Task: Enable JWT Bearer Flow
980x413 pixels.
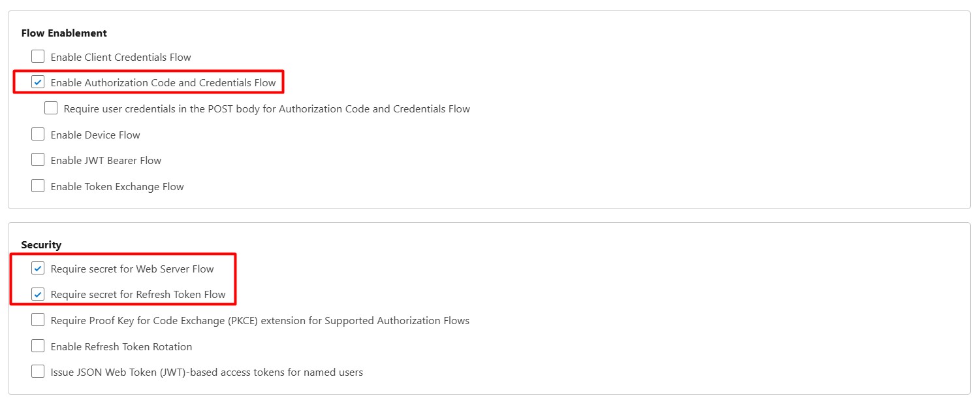Action: [x=38, y=159]
